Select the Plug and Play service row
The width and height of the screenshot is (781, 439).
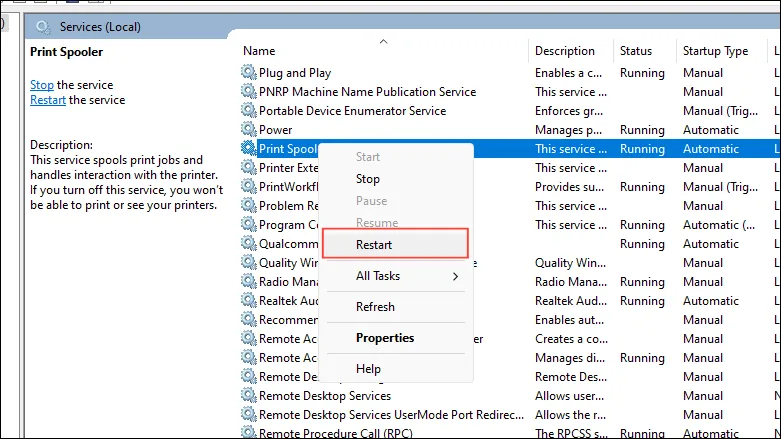295,73
